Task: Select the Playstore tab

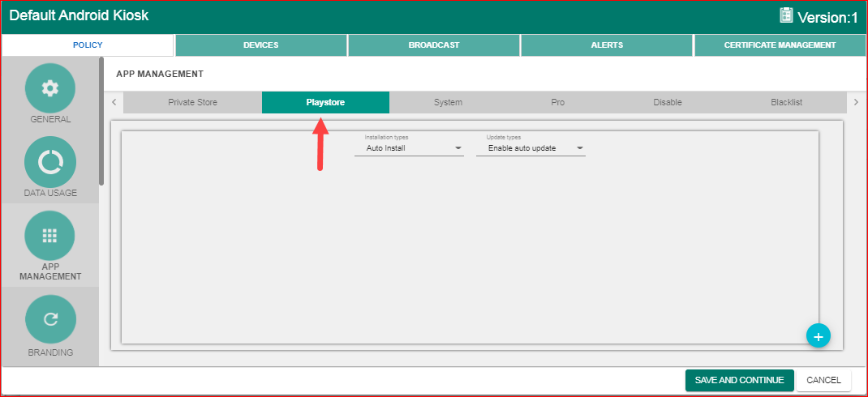Action: click(x=325, y=102)
